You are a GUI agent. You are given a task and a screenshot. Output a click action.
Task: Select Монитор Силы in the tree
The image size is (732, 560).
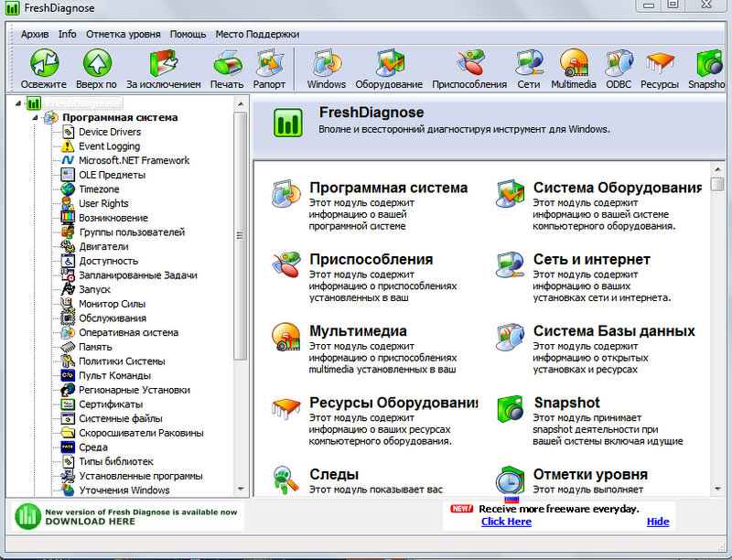click(112, 304)
